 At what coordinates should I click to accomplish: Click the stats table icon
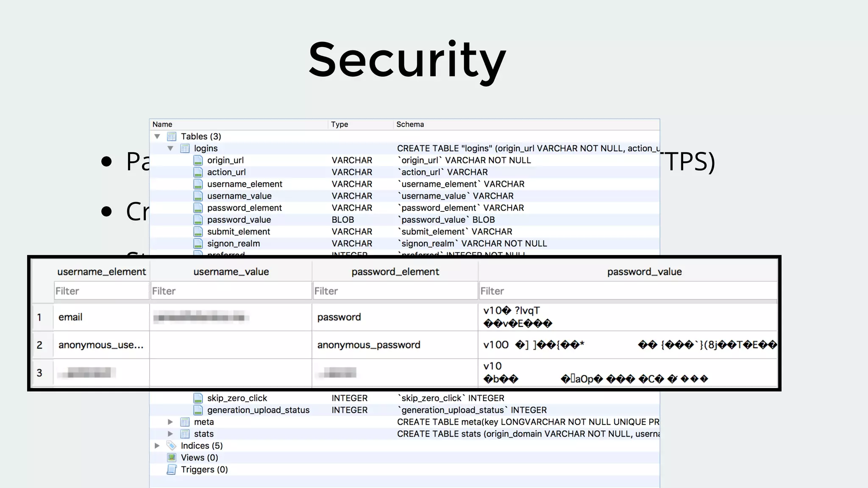pyautogui.click(x=185, y=434)
